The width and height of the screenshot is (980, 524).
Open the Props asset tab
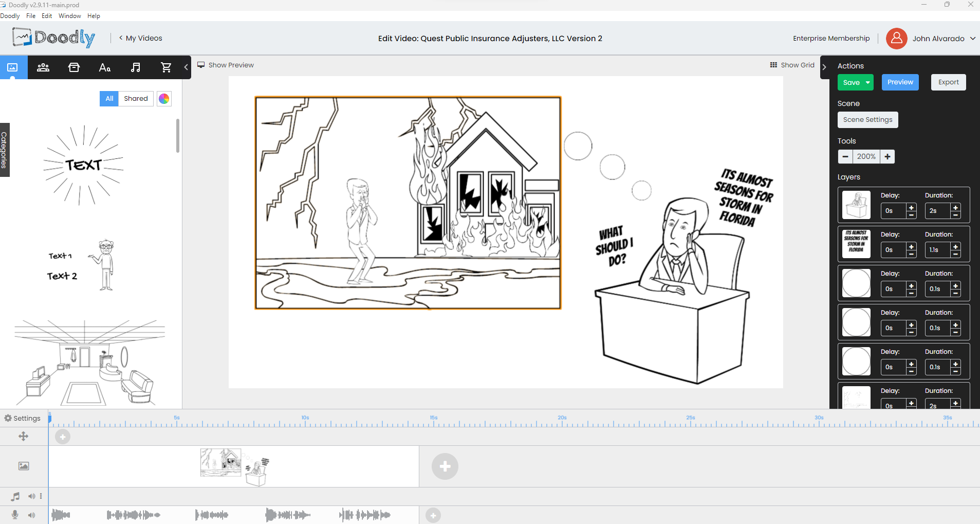click(x=74, y=67)
